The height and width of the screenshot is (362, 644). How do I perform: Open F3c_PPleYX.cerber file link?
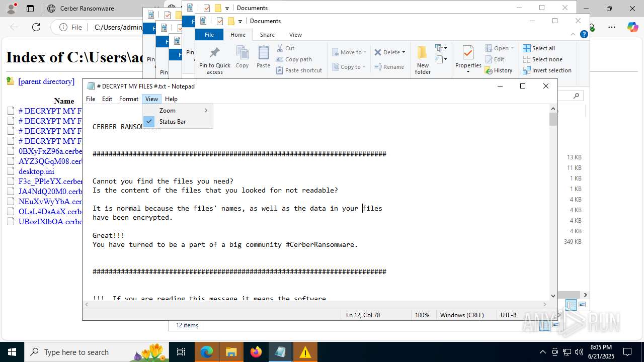(50, 182)
